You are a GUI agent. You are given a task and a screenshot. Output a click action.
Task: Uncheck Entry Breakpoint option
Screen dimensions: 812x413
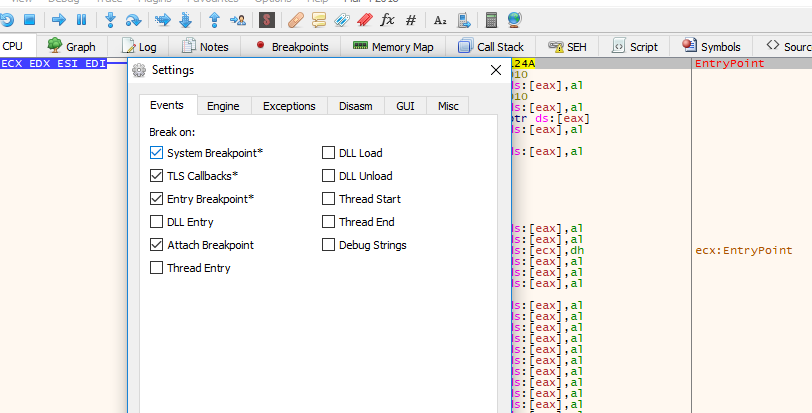156,198
